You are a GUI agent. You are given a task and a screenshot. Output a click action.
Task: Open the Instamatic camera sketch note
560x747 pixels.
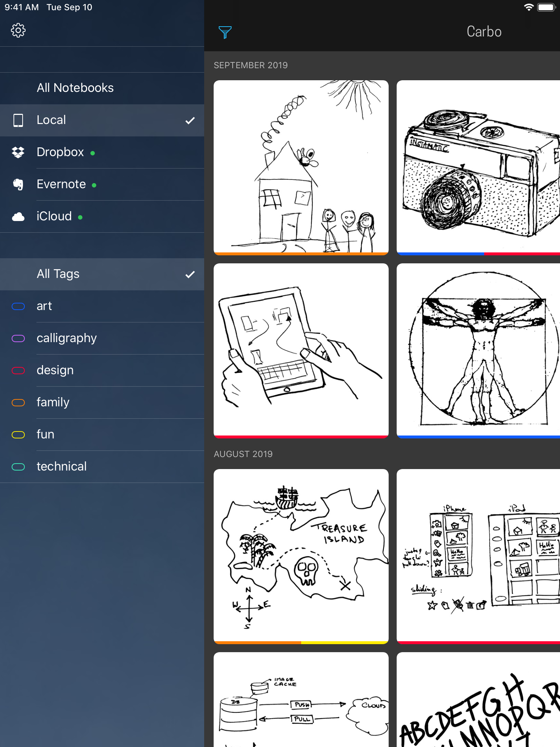(x=478, y=168)
